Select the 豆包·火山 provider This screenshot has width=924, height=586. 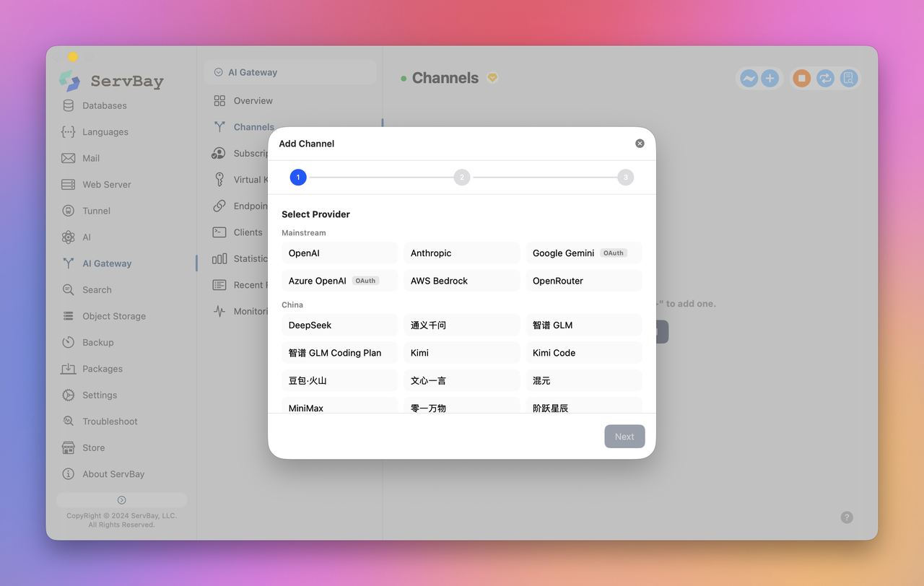[x=340, y=380]
